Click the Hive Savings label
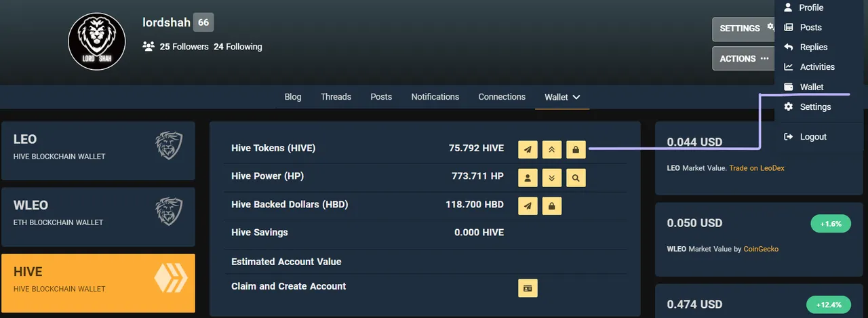This screenshot has height=318, width=868. click(260, 232)
